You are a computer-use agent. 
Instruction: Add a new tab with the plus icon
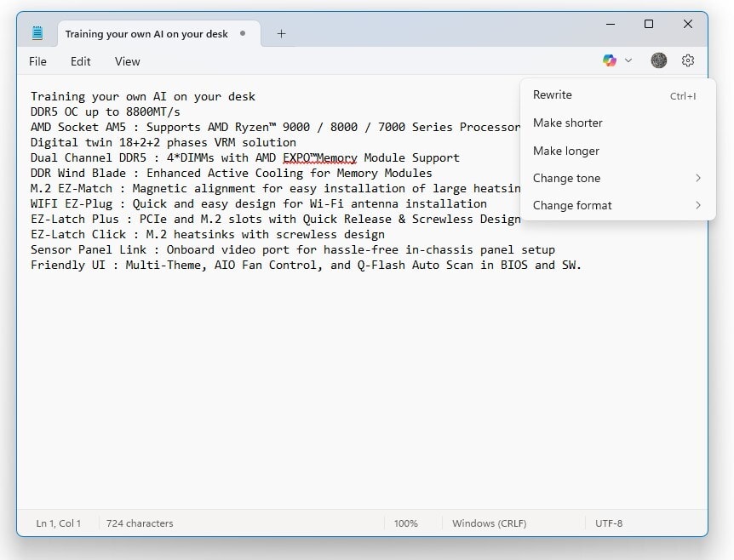(281, 34)
